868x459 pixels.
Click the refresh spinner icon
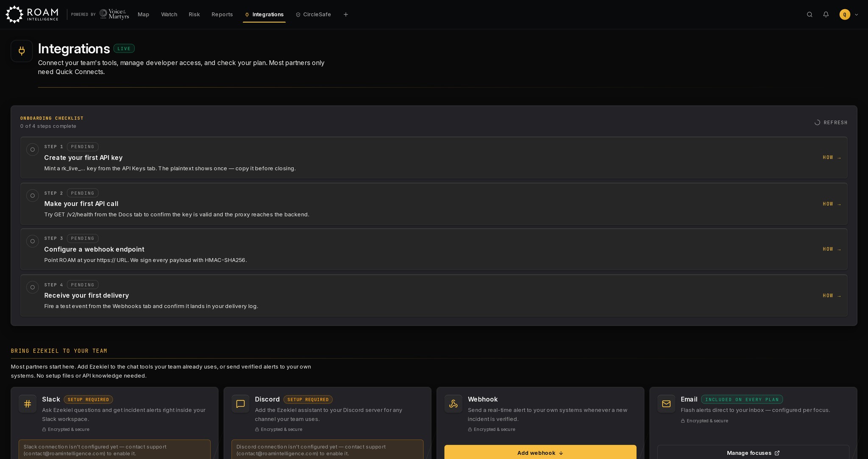[817, 123]
